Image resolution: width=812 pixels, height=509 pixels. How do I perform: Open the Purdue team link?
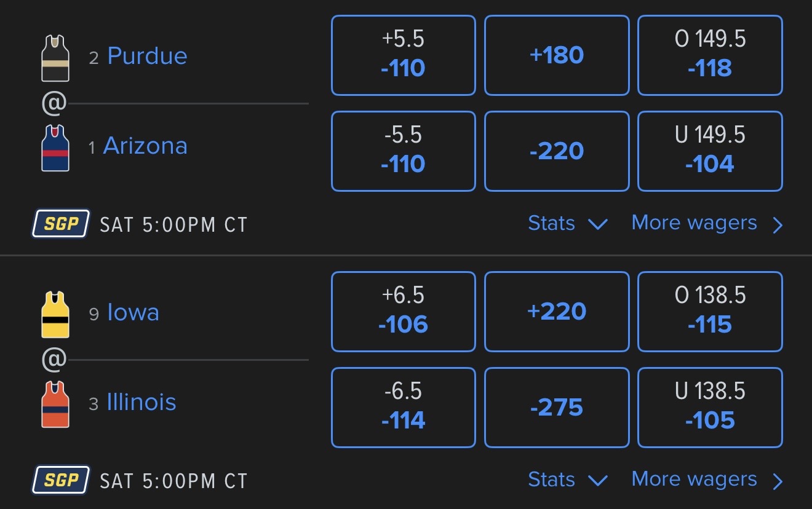[x=147, y=56]
